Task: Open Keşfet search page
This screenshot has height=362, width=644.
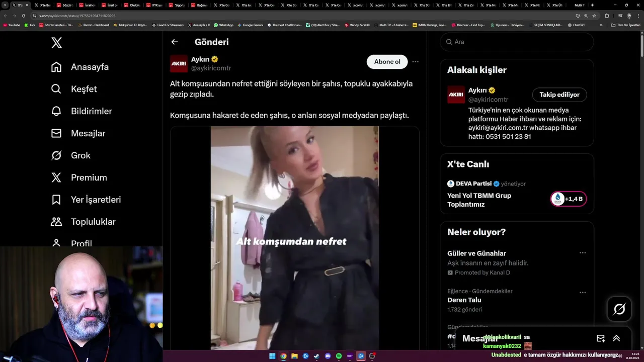Action: (x=74, y=89)
